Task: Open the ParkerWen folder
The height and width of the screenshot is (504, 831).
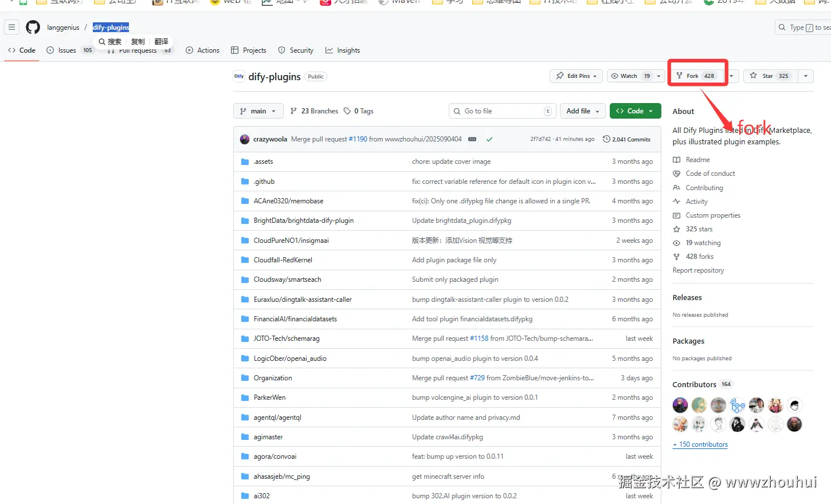Action: [x=269, y=397]
